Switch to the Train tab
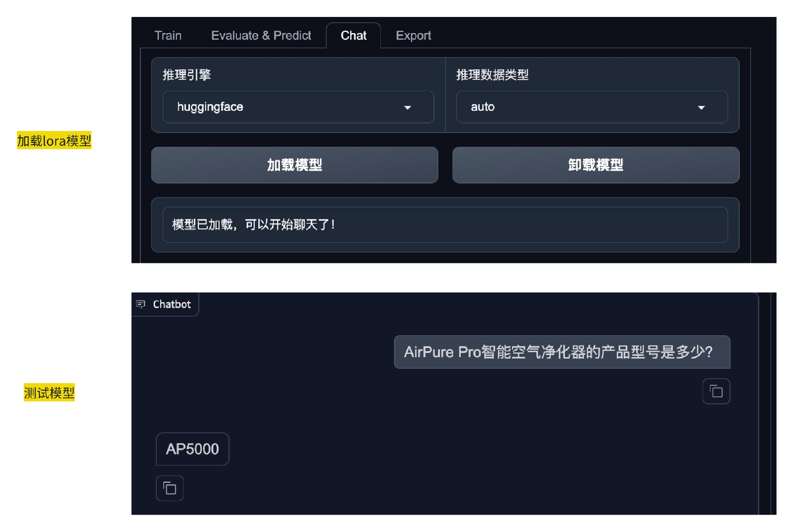 168,36
